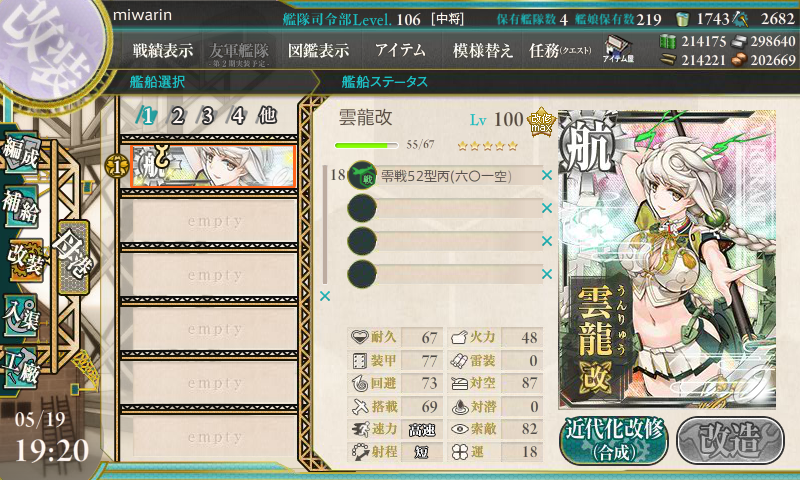Viewport: 800px width, 480px height.
Task: Open the 工廠 (Factory) sidebar icon
Action: [21, 367]
